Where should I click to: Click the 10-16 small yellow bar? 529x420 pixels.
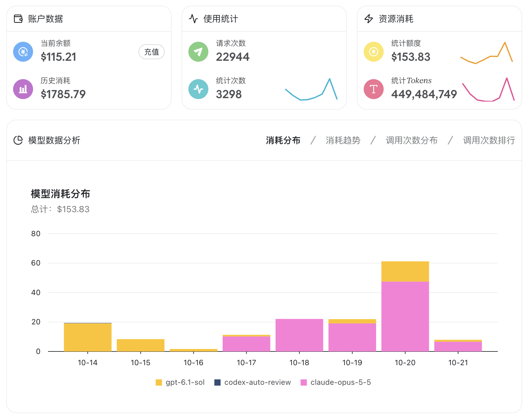[193, 350]
